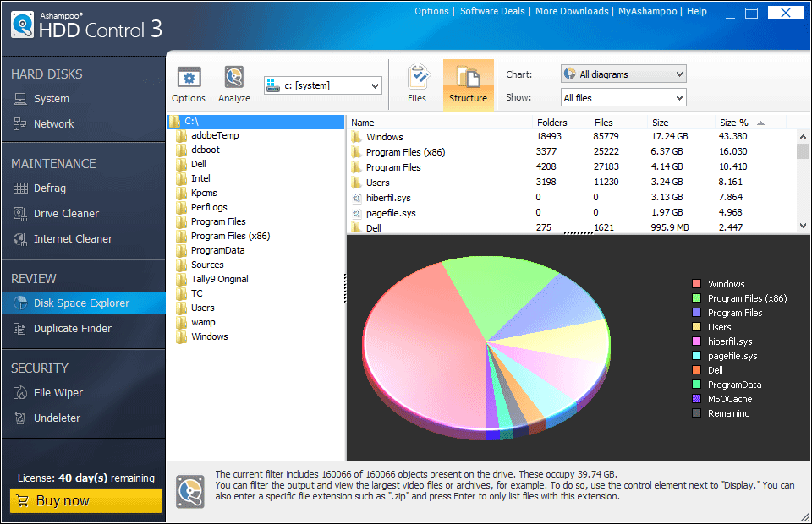Sort by the Size column header
This screenshot has width=812, height=524.
(x=661, y=123)
